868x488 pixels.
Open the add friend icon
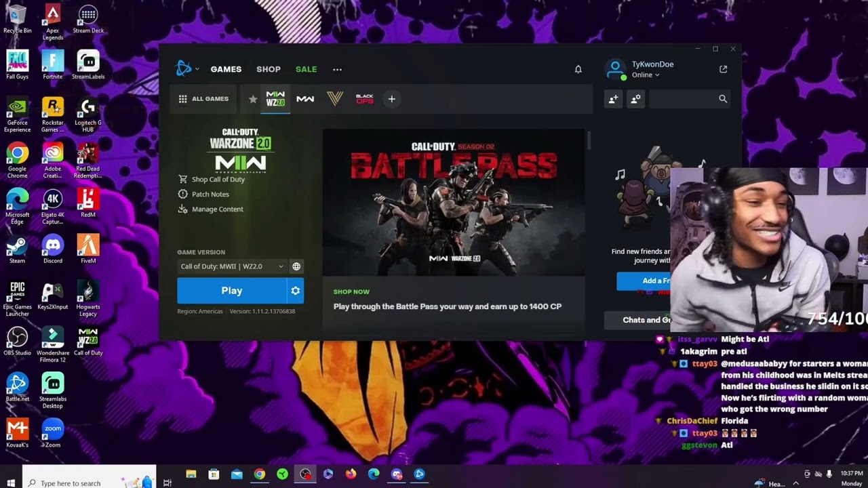pos(613,99)
